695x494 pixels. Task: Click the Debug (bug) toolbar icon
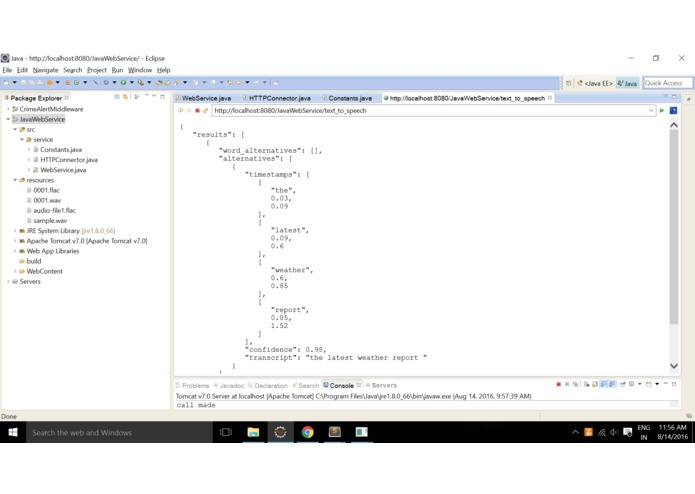106,83
